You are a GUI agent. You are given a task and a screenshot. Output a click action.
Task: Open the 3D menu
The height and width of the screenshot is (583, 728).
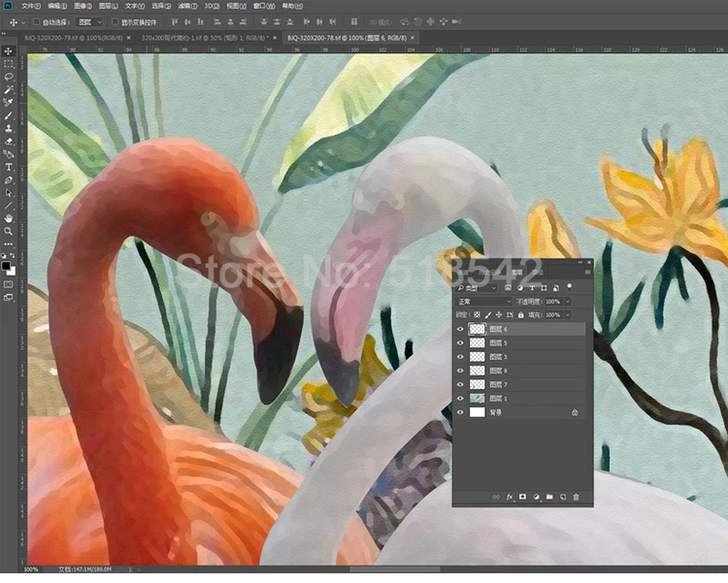pyautogui.click(x=213, y=6)
